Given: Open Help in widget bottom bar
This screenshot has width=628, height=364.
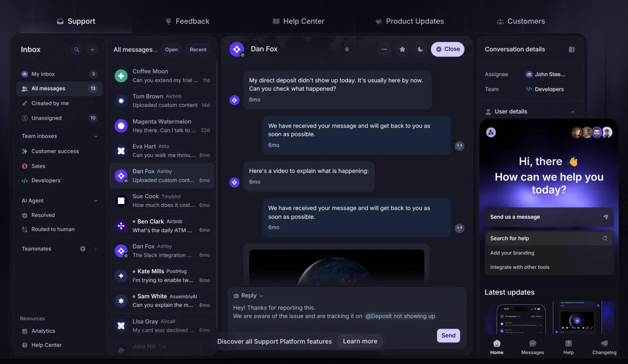Looking at the screenshot, I should pyautogui.click(x=569, y=347).
